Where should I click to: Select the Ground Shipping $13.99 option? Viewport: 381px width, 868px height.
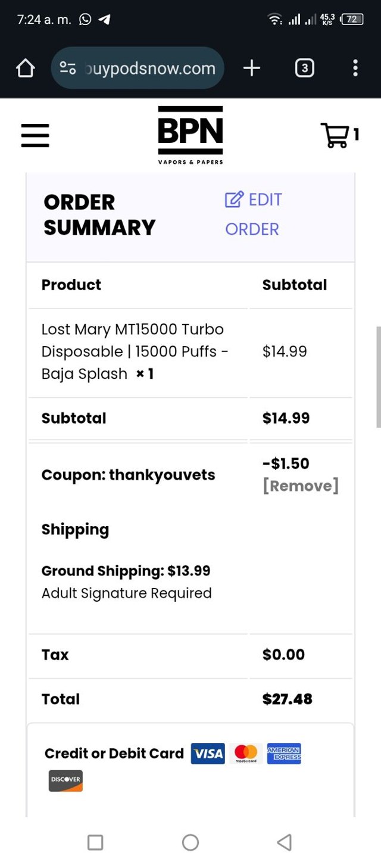(x=126, y=571)
